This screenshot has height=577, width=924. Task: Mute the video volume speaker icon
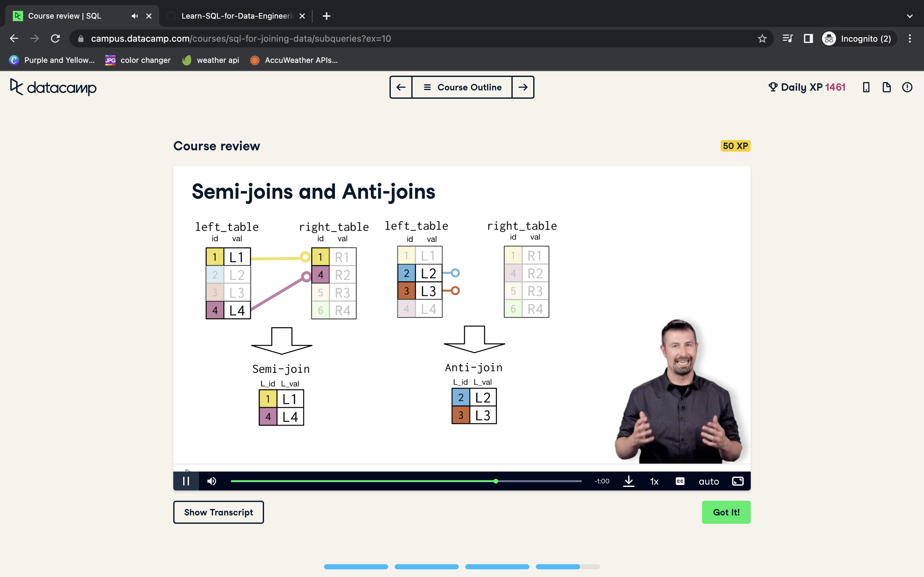pos(212,481)
